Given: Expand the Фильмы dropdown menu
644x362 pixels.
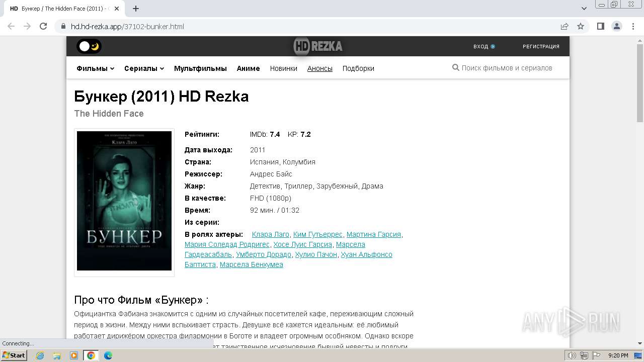Looking at the screenshot, I should tap(95, 68).
